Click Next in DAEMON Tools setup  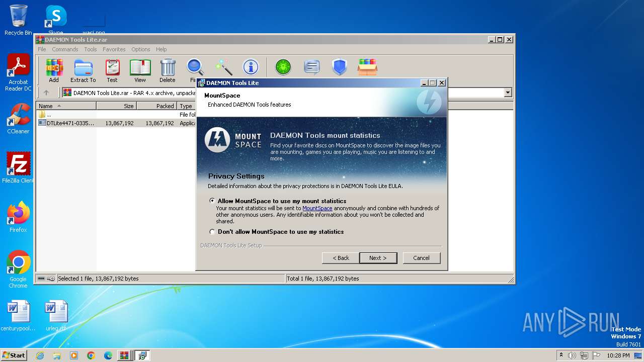[x=378, y=258]
